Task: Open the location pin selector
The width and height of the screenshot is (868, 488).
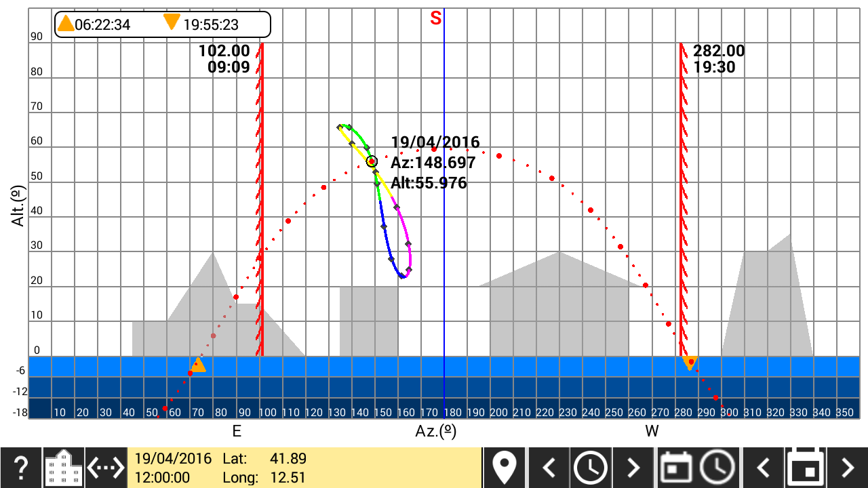Action: [x=505, y=468]
